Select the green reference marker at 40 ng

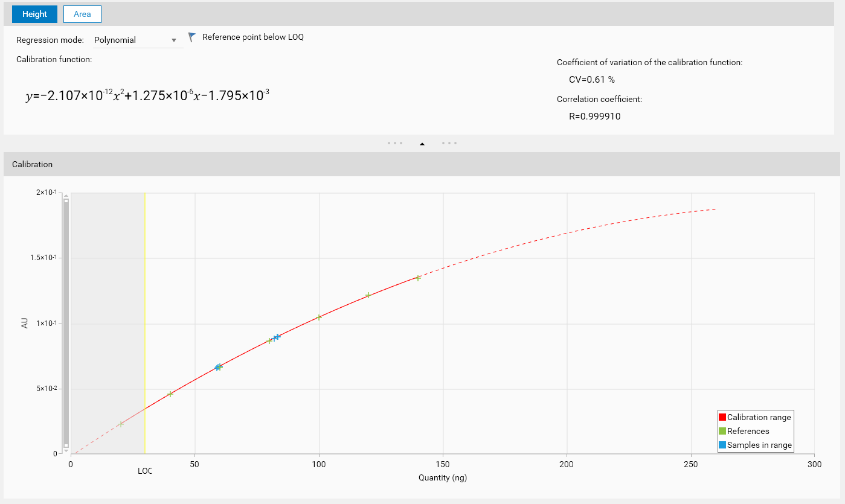click(x=170, y=394)
